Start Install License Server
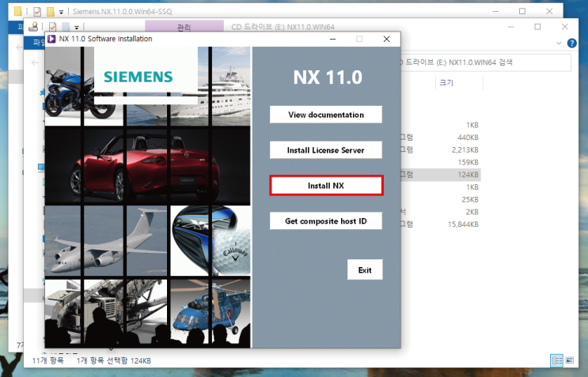This screenshot has width=588, height=377. pyautogui.click(x=326, y=150)
